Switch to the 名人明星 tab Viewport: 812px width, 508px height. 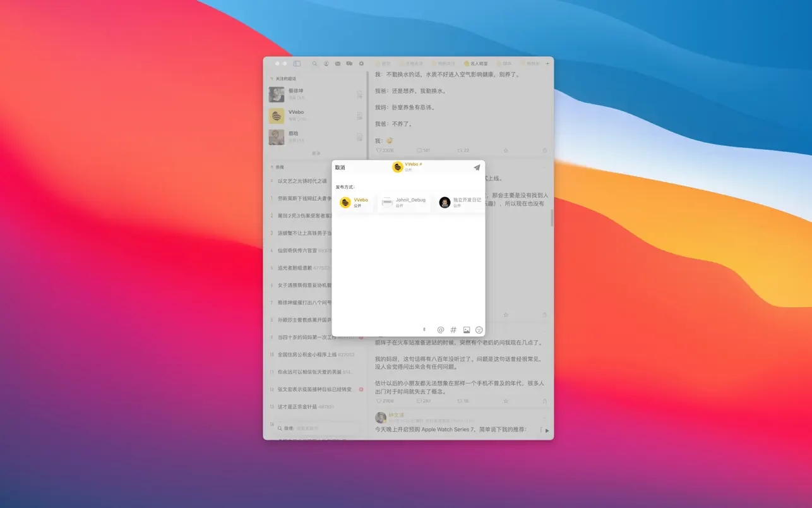tap(476, 64)
